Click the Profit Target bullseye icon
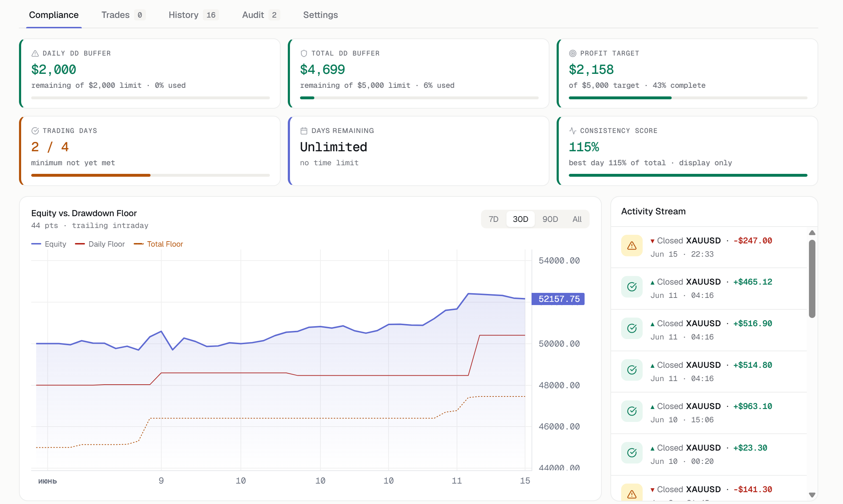843x504 pixels. pyautogui.click(x=573, y=53)
